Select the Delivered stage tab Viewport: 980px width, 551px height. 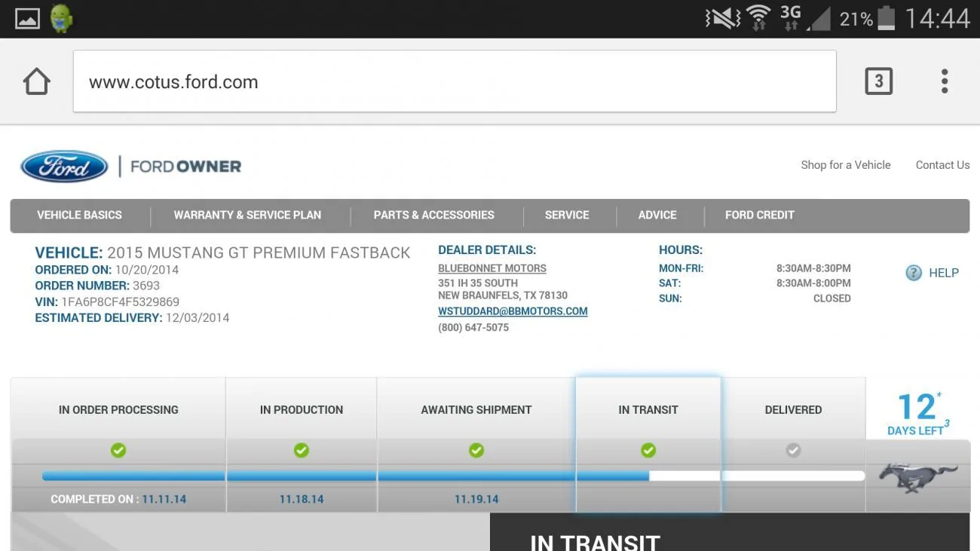pos(793,409)
